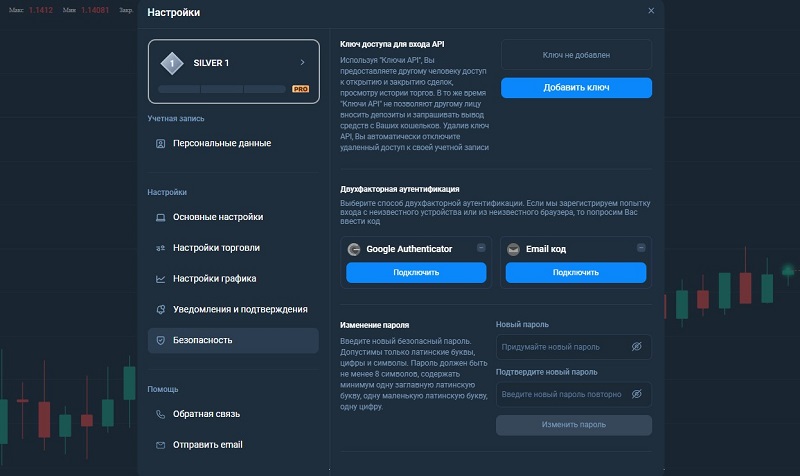Click the Email код envelope icon
800x476 pixels.
click(x=513, y=249)
